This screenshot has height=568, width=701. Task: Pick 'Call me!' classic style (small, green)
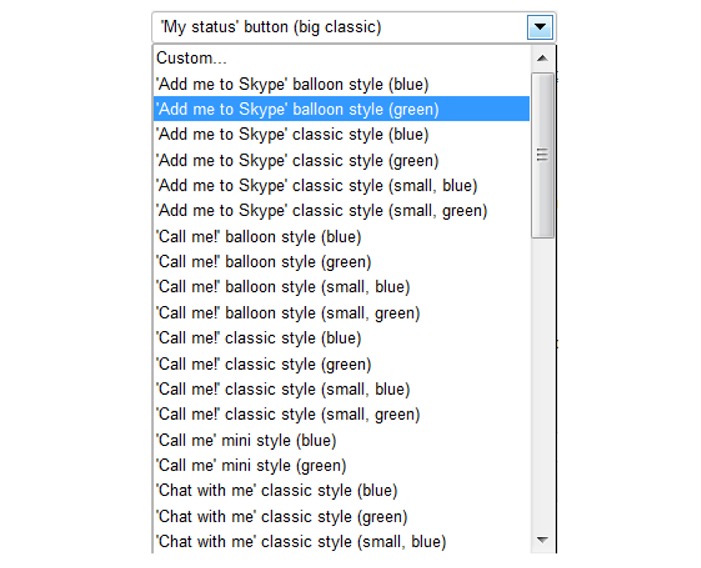[288, 414]
